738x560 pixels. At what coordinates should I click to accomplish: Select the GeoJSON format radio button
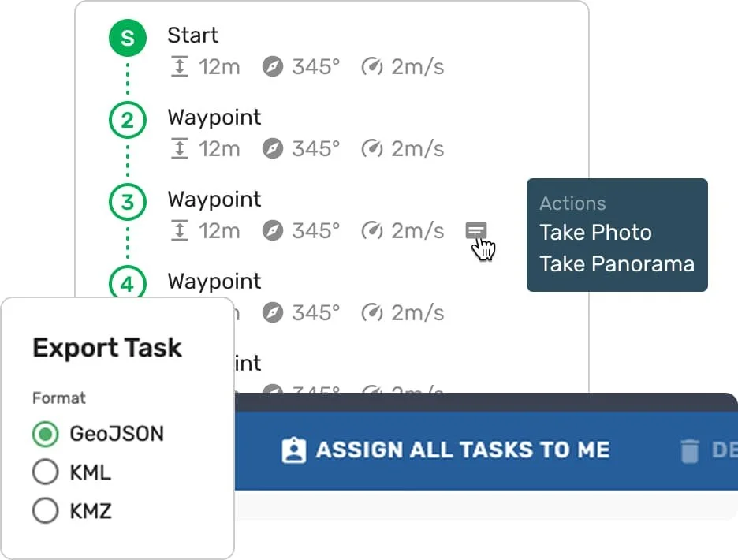(46, 434)
